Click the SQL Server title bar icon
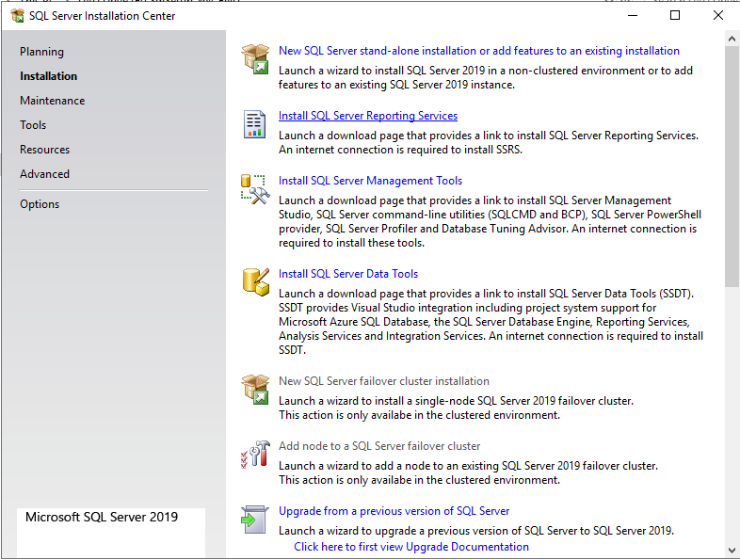The height and width of the screenshot is (560, 740). pyautogui.click(x=17, y=16)
